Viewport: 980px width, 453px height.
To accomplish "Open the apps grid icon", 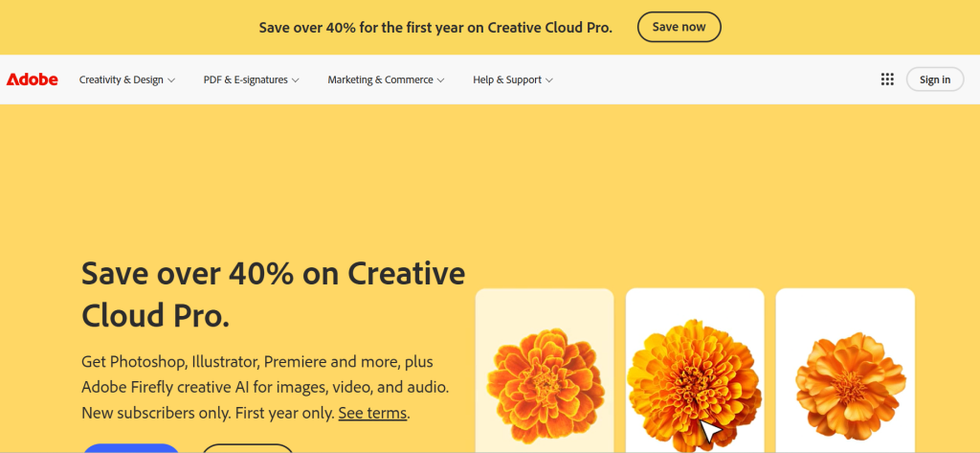I will [x=887, y=79].
